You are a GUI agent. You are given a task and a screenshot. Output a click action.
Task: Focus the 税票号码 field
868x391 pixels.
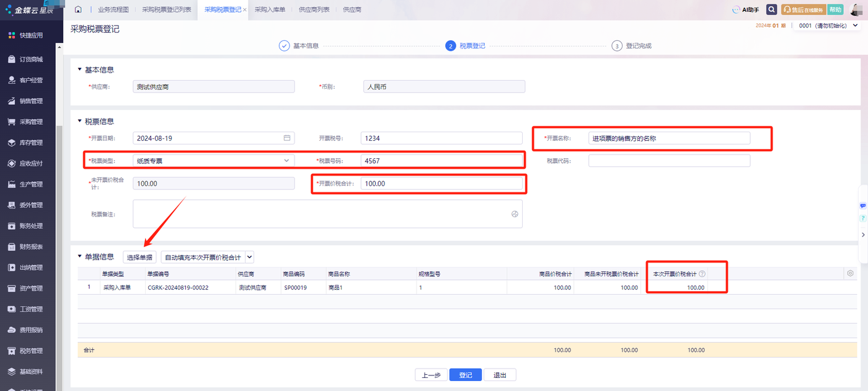point(441,161)
